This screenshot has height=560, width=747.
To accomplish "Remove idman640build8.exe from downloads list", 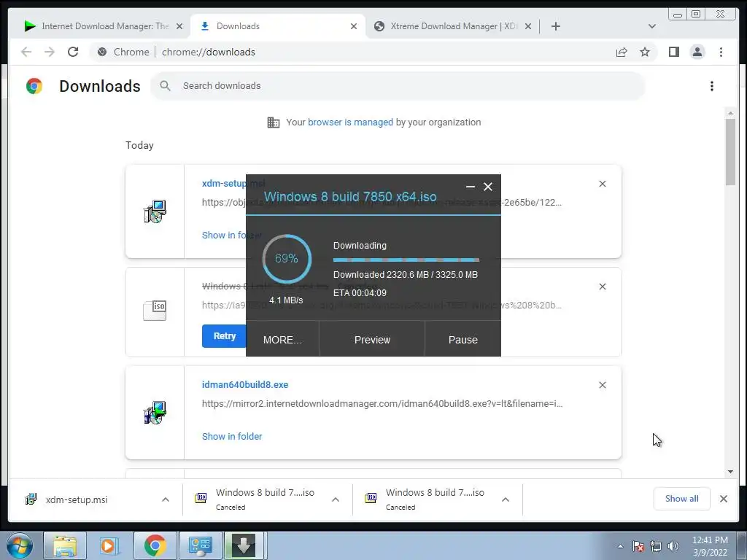I will [x=602, y=385].
